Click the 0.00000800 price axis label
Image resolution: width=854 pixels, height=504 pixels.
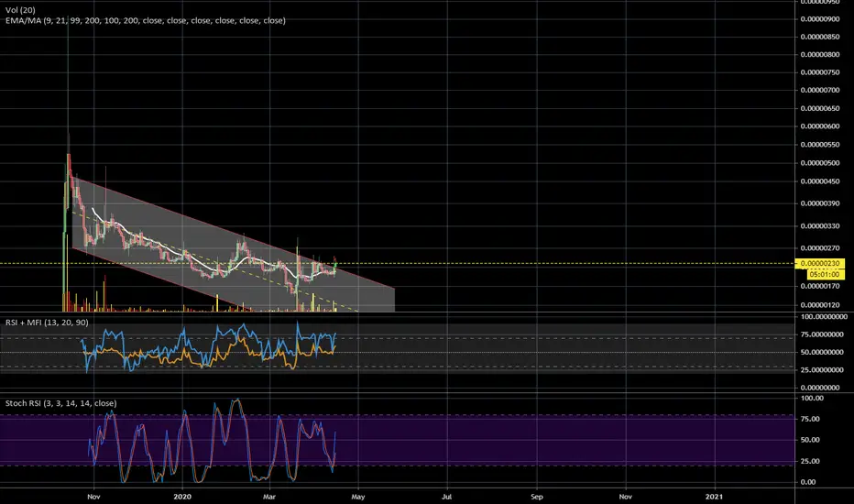click(x=820, y=54)
